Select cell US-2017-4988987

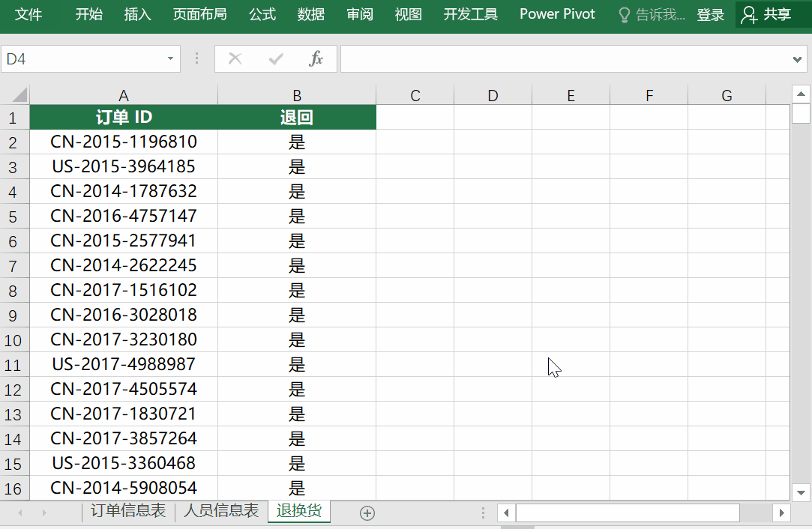pyautogui.click(x=124, y=364)
